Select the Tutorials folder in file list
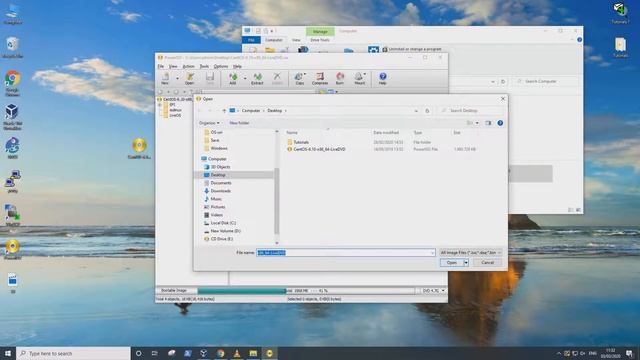640x360 pixels. pos(301,142)
